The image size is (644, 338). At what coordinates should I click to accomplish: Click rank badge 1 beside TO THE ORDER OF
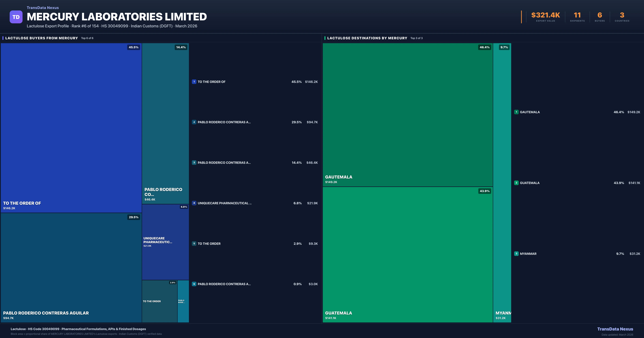point(194,82)
